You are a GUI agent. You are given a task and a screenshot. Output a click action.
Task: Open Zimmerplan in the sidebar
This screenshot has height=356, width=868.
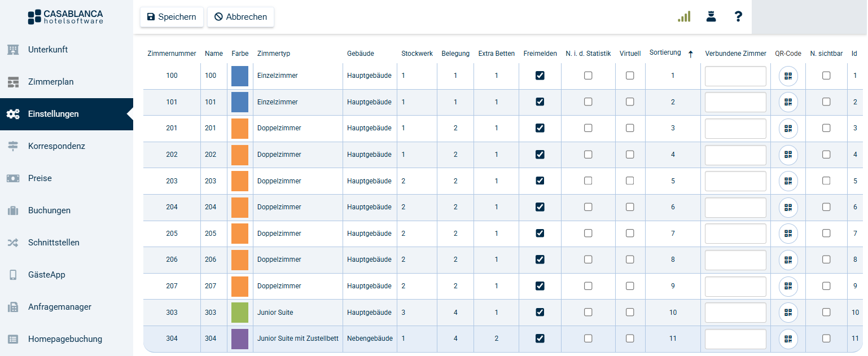tap(51, 82)
